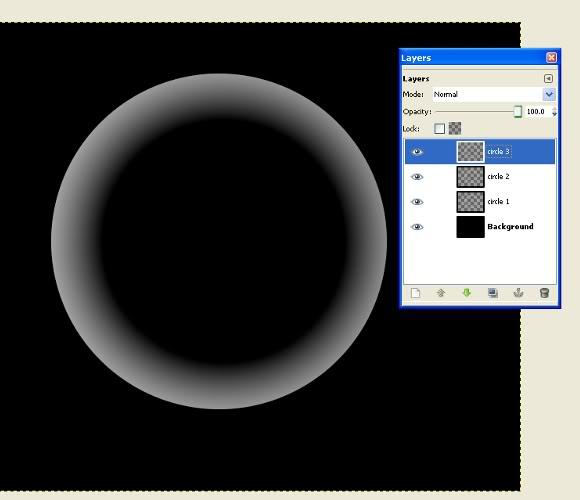This screenshot has width=580, height=500.
Task: Delete the layer with the trash icon
Action: (544, 293)
